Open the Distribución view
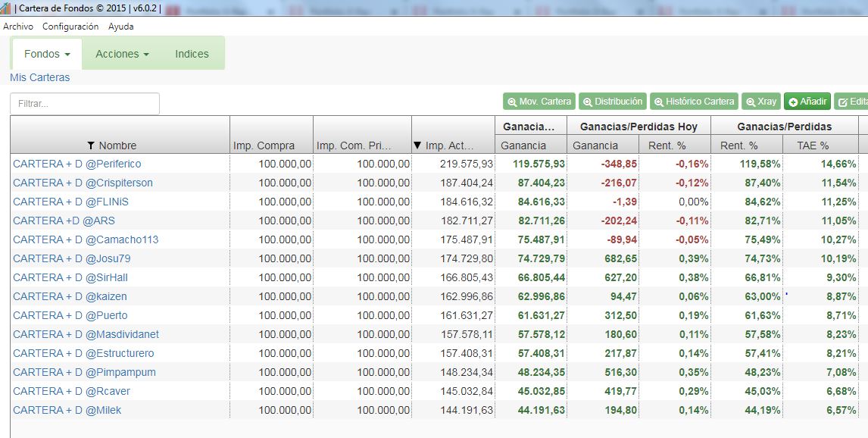This screenshot has height=438, width=868. point(612,102)
